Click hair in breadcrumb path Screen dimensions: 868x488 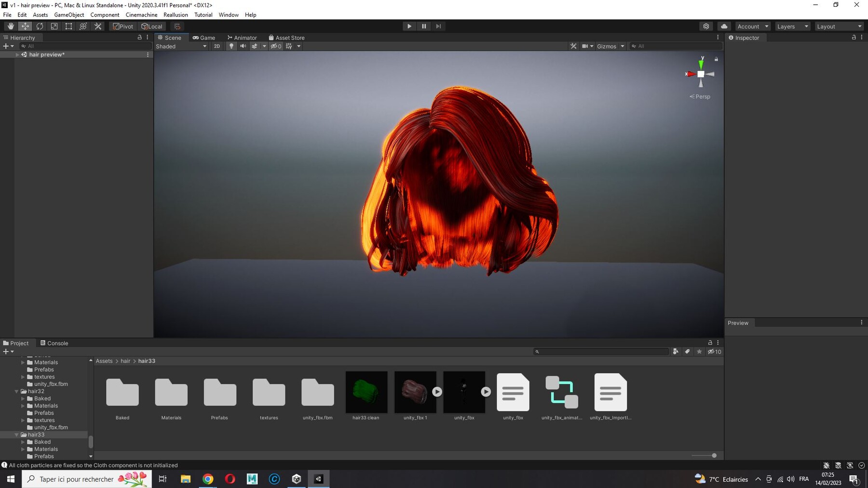pos(125,361)
